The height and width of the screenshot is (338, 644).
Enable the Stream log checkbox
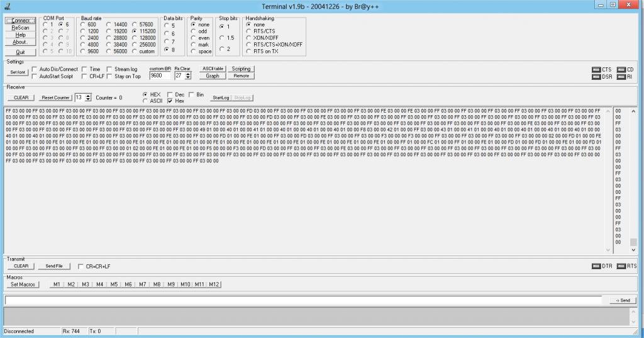[x=109, y=69]
